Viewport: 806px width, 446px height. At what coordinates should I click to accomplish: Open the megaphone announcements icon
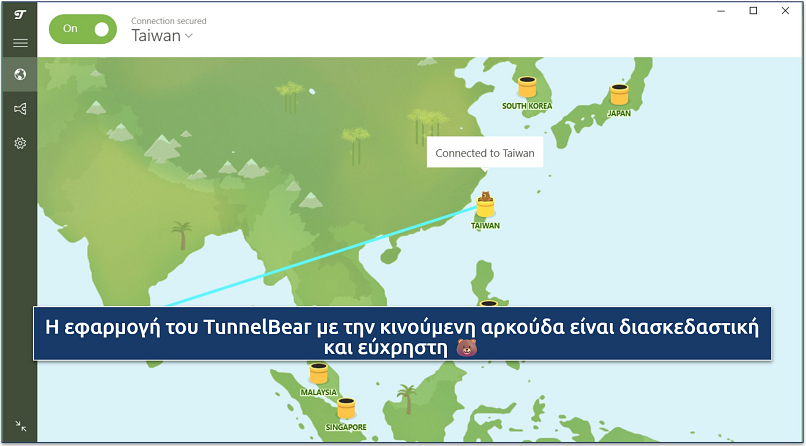[x=19, y=108]
